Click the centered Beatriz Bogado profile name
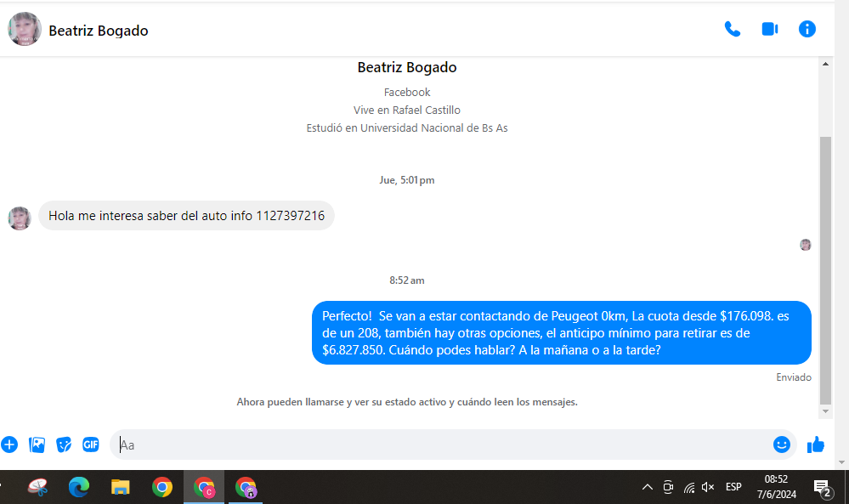This screenshot has height=504, width=849. click(407, 68)
